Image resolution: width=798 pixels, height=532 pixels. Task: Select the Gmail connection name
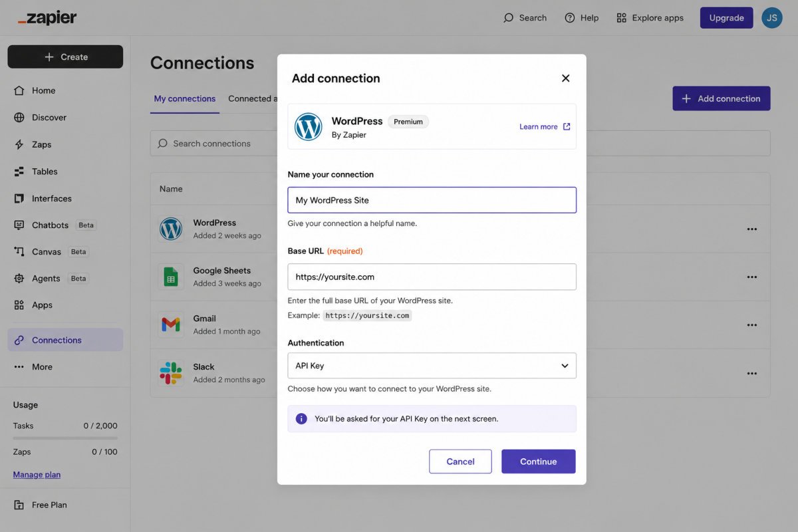pyautogui.click(x=205, y=319)
